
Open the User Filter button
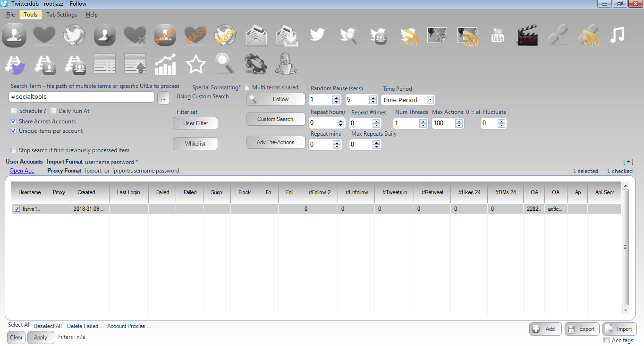point(195,123)
